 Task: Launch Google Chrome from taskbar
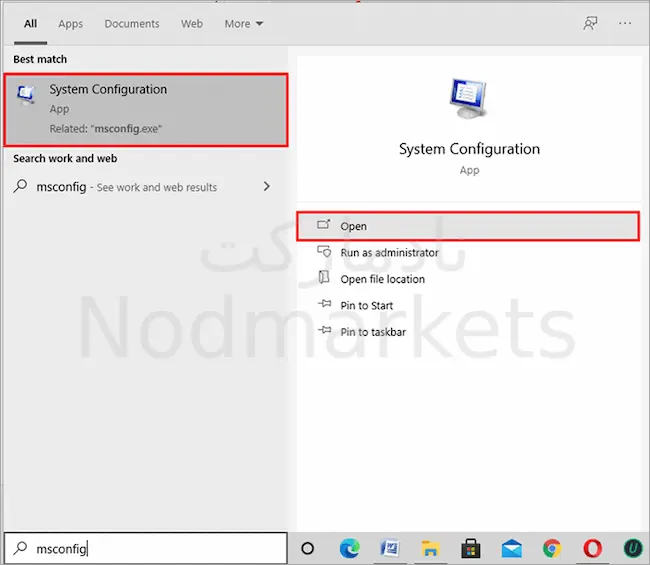coord(552,548)
